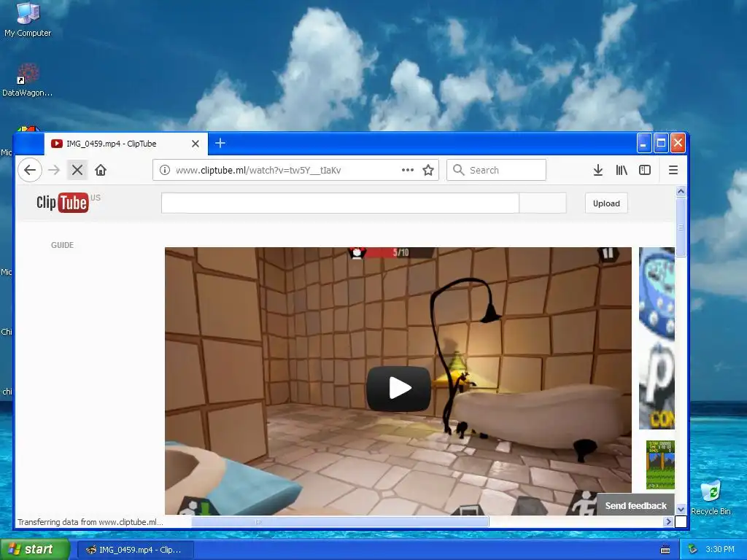The image size is (747, 560).
Task: Go back with the browser back arrow
Action: (30, 170)
